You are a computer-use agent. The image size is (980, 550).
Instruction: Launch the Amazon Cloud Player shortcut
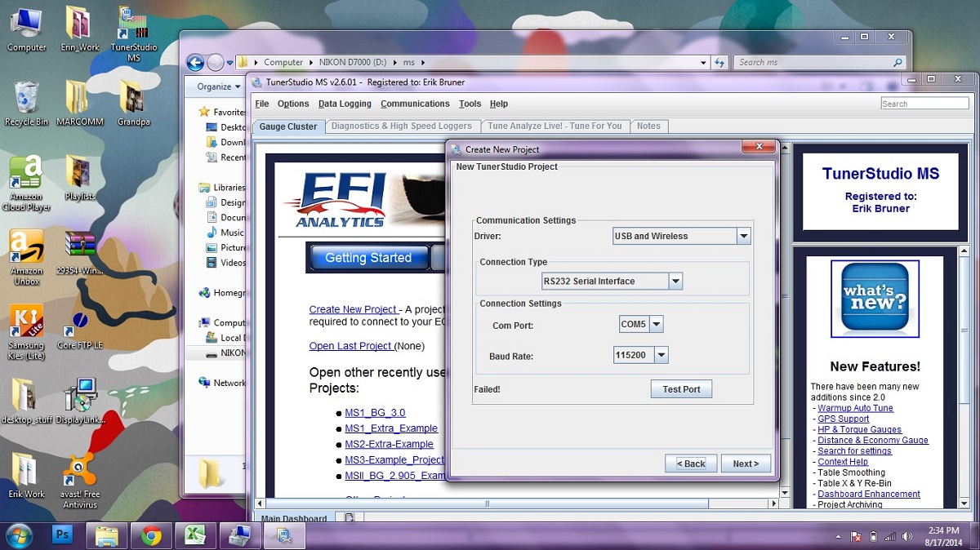27,184
